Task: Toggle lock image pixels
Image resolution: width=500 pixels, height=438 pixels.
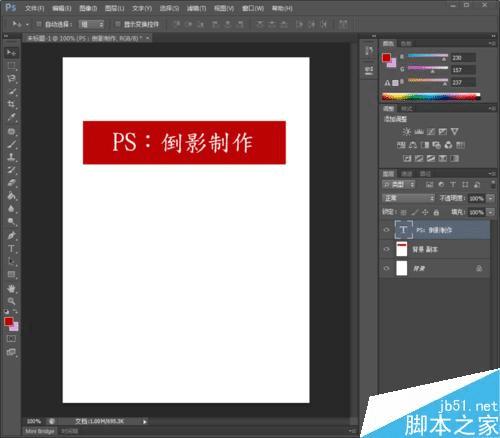Action: (x=414, y=212)
